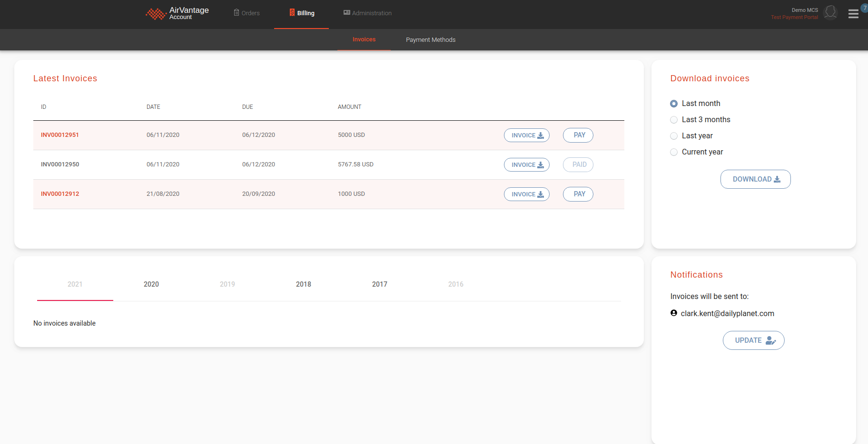
Task: Click the notification badge showing 7
Action: pyautogui.click(x=864, y=8)
